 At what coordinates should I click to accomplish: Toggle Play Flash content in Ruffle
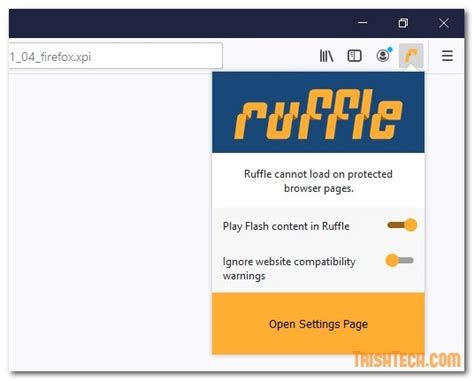coord(402,225)
